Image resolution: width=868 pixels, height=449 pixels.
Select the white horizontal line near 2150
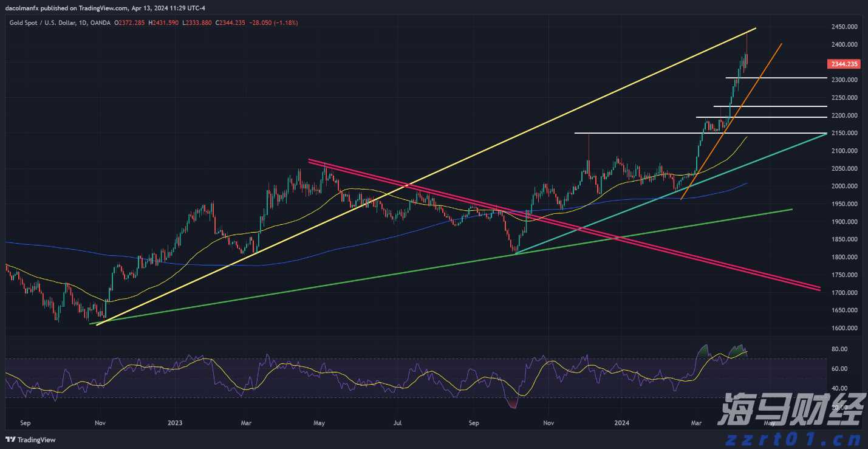tap(638, 133)
